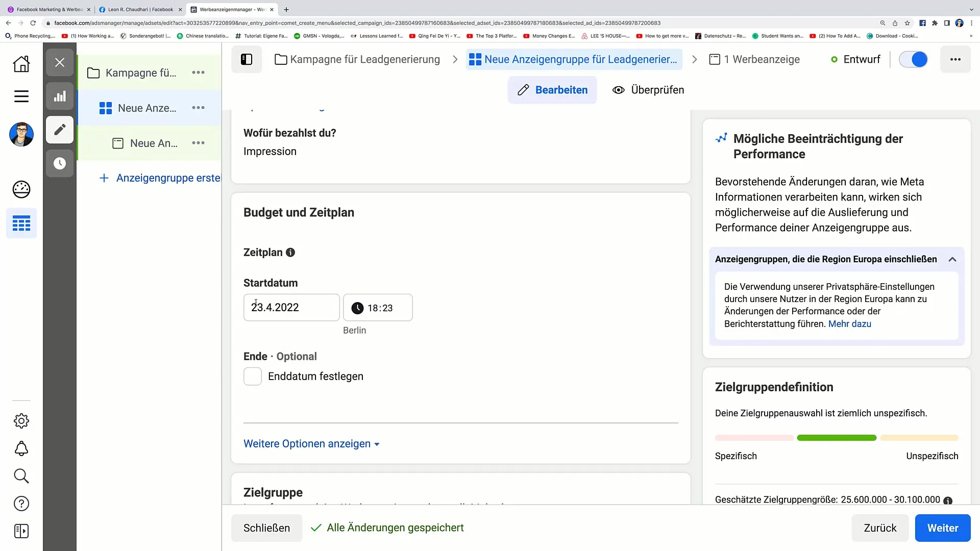Screen dimensions: 980x551
Task: Click the search magnifier in sidebar
Action: [x=21, y=476]
